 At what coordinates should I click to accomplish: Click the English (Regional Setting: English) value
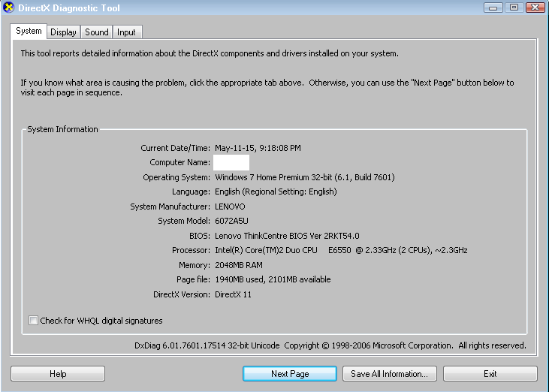click(276, 191)
